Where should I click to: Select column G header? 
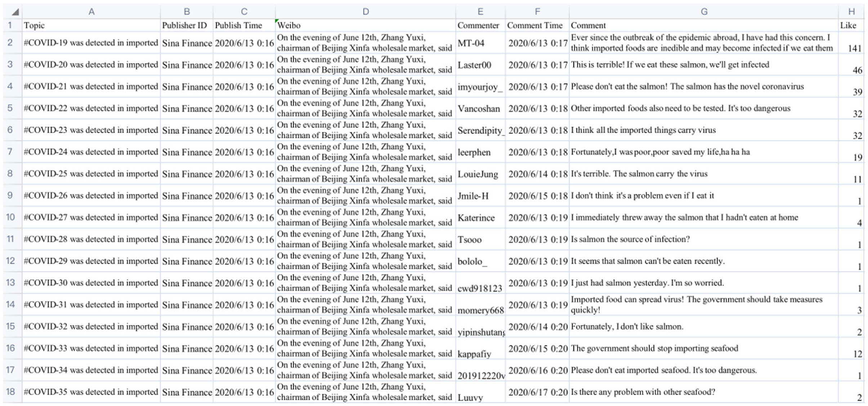click(x=704, y=12)
